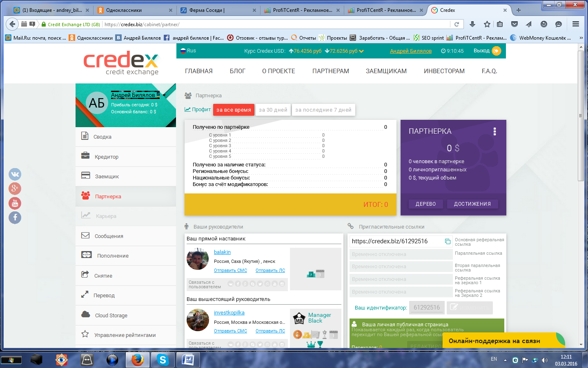The width and height of the screenshot is (588, 368).
Task: Switch to the Входящие mail browser tab
Action: point(51,10)
